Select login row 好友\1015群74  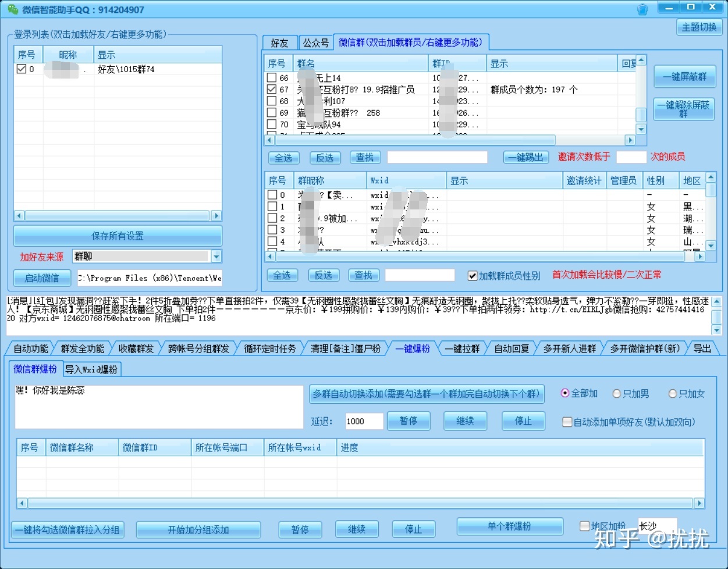coord(118,69)
